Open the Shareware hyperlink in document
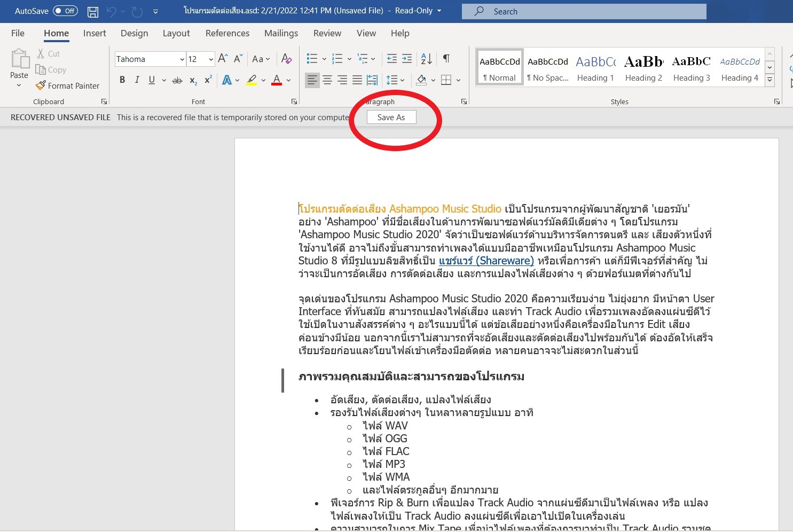This screenshot has height=532, width=793. pos(486,261)
